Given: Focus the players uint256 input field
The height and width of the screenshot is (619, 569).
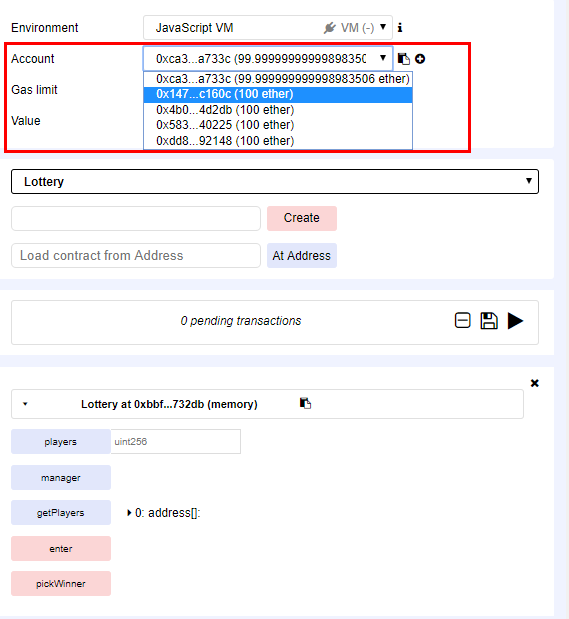Looking at the screenshot, I should pos(176,442).
